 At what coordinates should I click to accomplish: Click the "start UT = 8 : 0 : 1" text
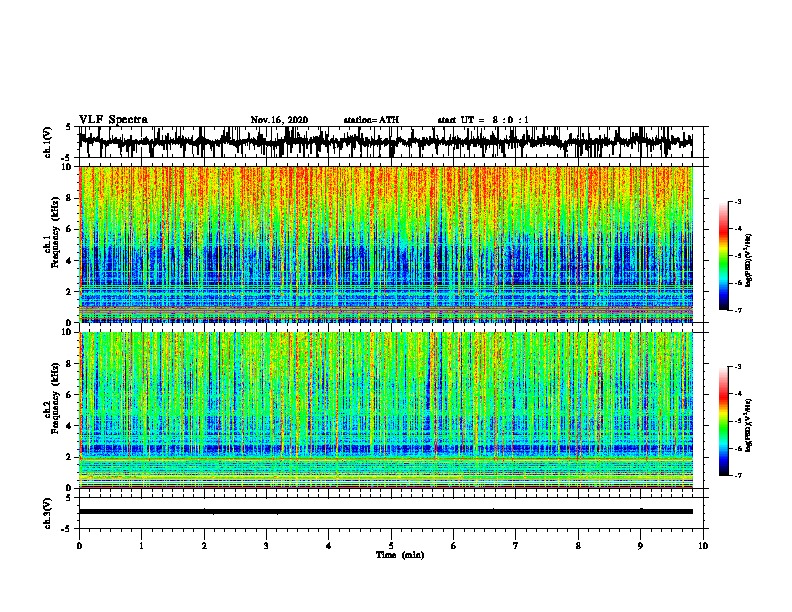483,120
